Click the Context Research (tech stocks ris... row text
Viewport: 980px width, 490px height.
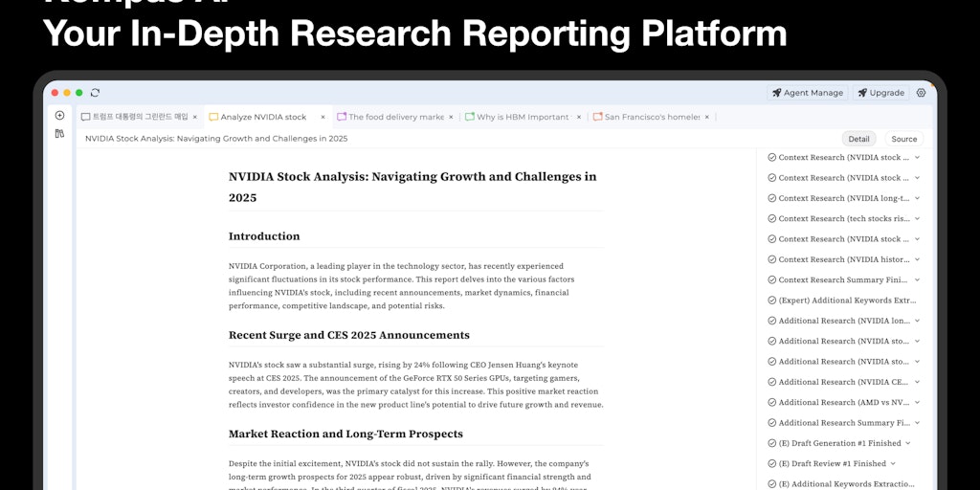[844, 219]
